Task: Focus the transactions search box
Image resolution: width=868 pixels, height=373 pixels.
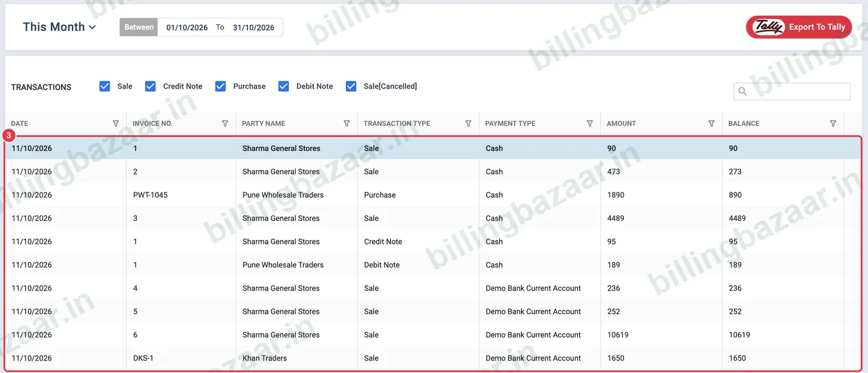Action: (x=792, y=91)
